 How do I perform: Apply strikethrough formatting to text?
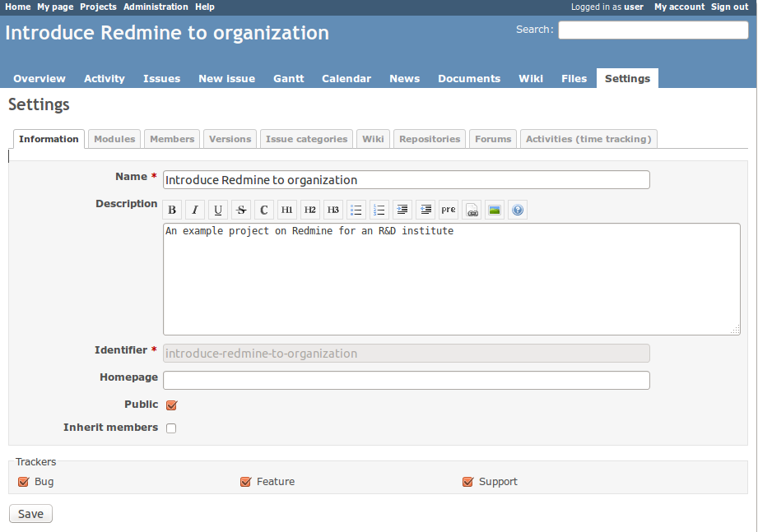click(x=241, y=210)
